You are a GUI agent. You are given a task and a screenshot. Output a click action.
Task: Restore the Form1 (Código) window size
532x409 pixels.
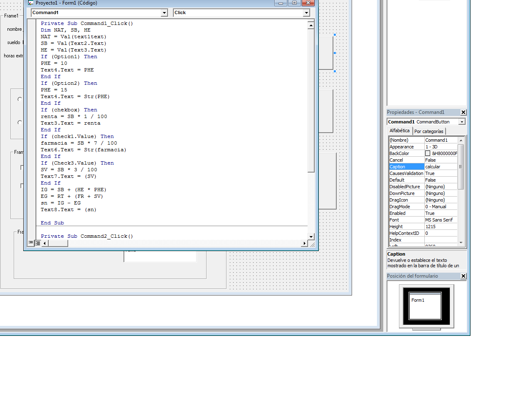(x=295, y=2)
